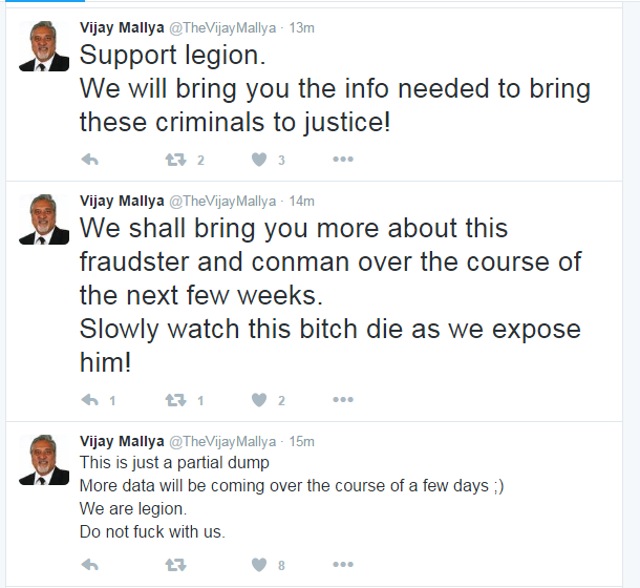This screenshot has width=640, height=588.
Task: Click @TheVijayMallya handle on the 14m tweet
Action: [222, 201]
